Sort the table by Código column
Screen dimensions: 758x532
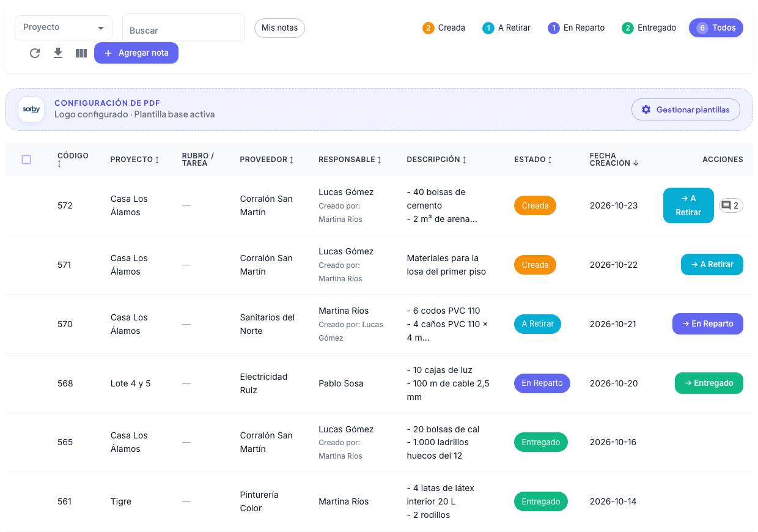click(73, 160)
